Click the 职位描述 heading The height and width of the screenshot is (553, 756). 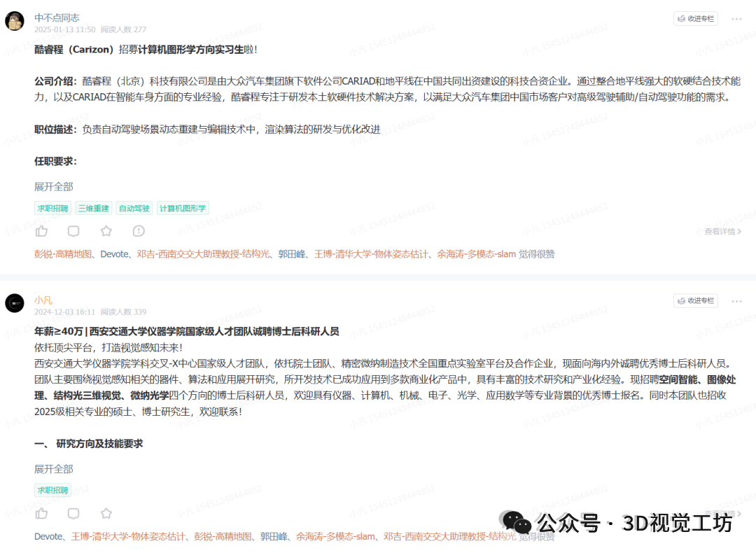[x=55, y=129]
